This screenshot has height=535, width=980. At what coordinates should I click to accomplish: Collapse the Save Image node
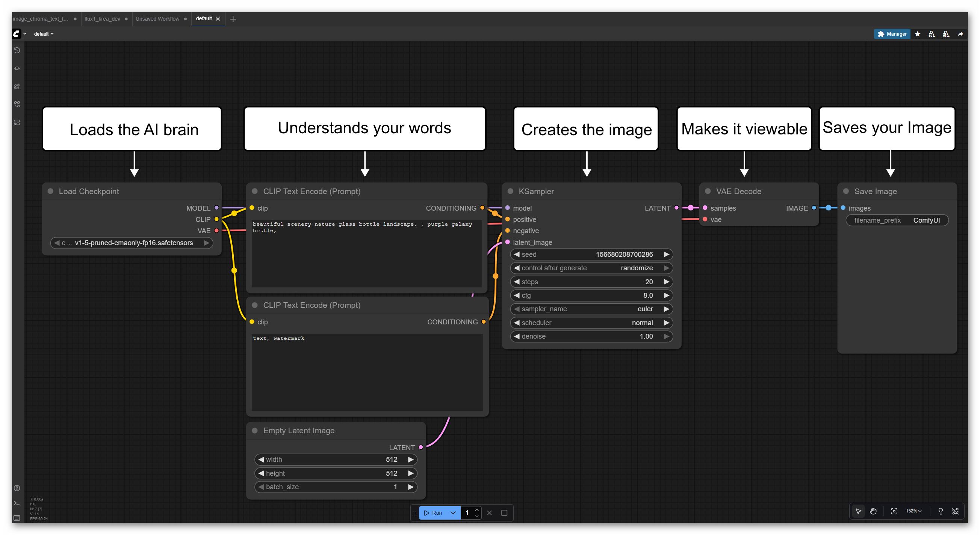click(x=846, y=191)
